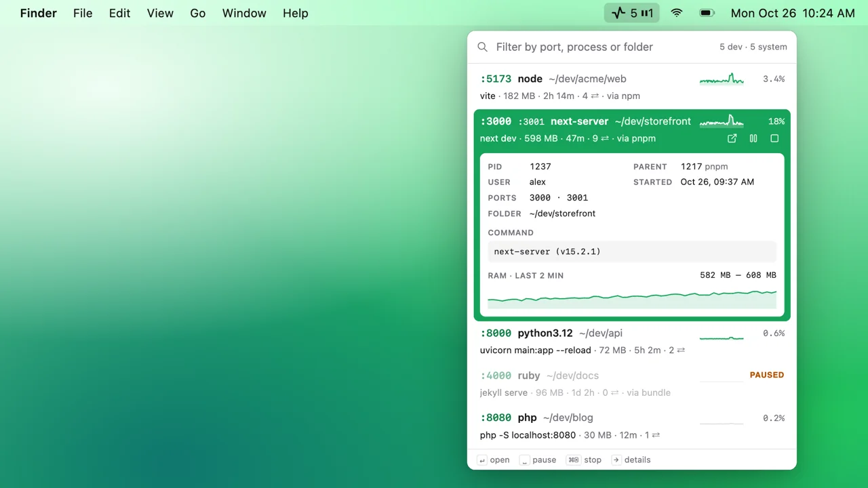Click the 0.2% CPU value on php

[x=774, y=418]
